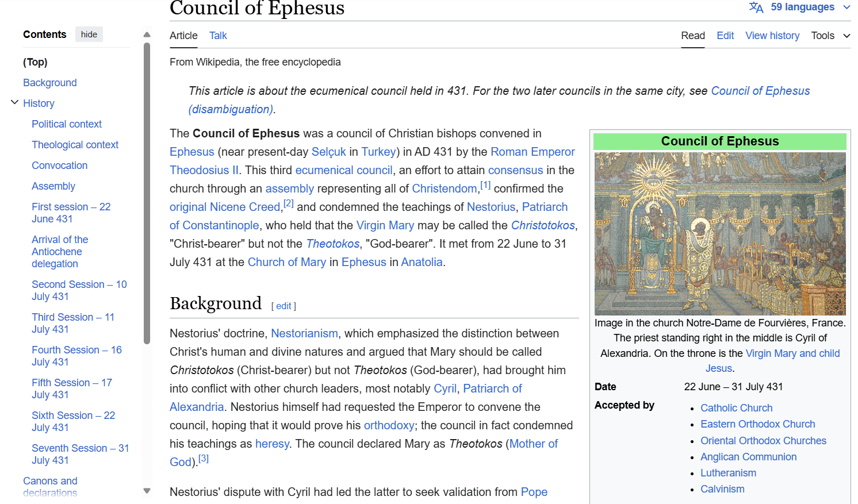858x504 pixels.
Task: Collapse the History section in contents
Action: pos(14,103)
